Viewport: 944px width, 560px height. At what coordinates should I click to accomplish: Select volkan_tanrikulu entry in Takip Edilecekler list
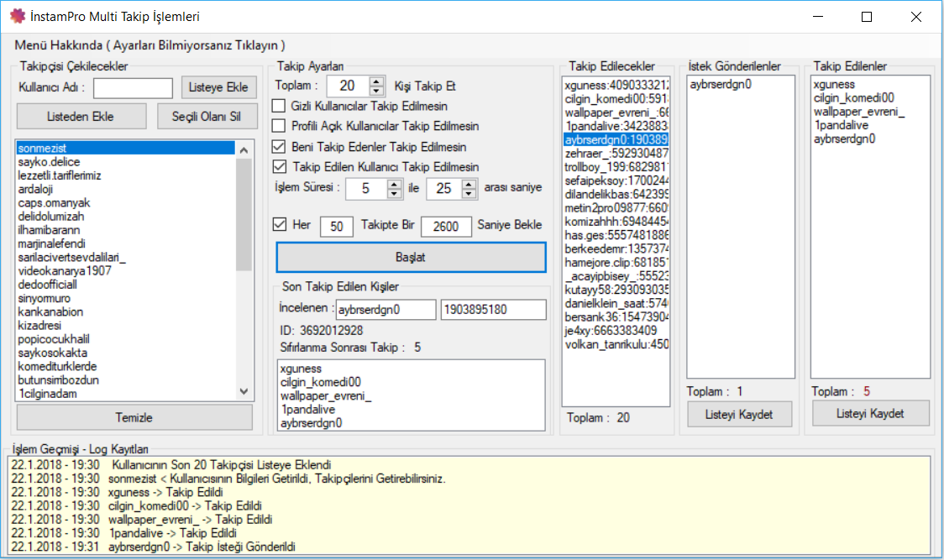[616, 344]
